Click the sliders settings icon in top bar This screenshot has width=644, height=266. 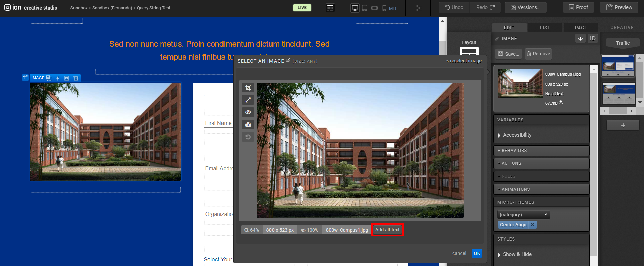(x=418, y=8)
